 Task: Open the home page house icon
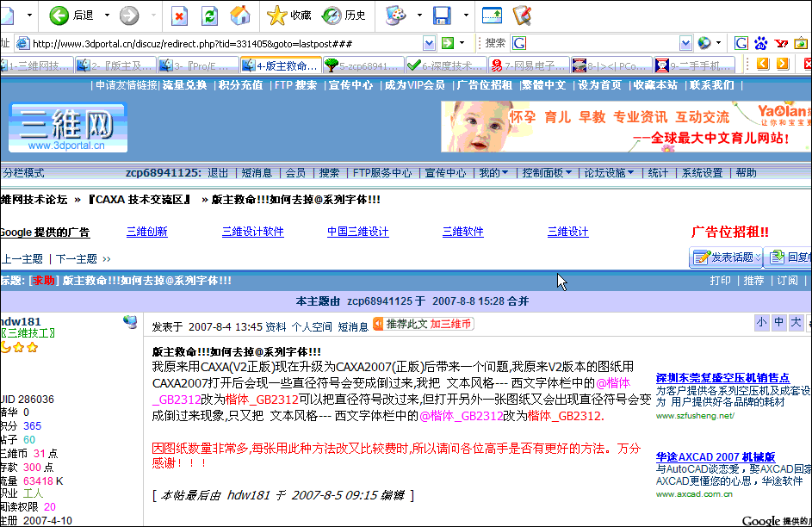coord(240,15)
